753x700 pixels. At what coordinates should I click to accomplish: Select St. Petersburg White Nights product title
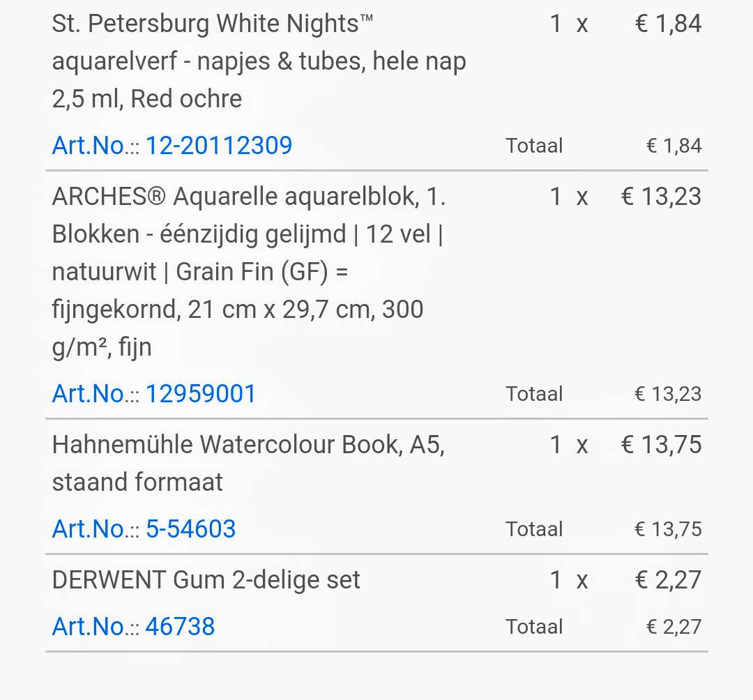point(259,61)
